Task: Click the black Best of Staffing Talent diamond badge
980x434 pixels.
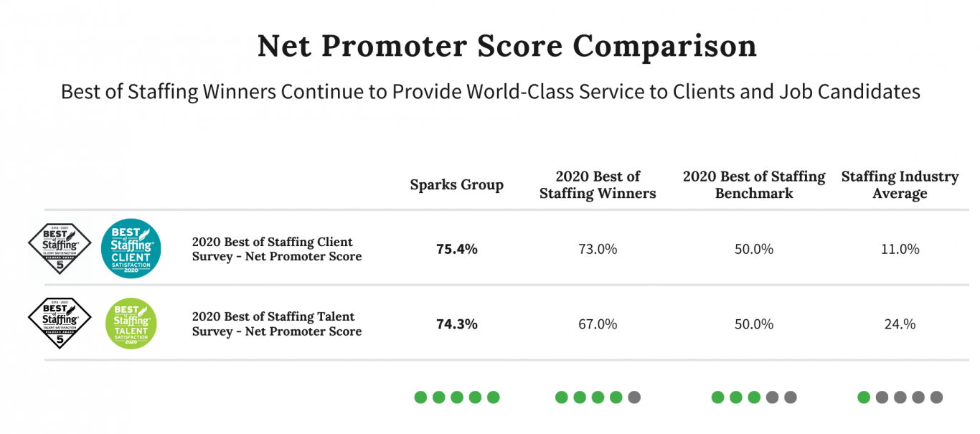Action: click(60, 324)
